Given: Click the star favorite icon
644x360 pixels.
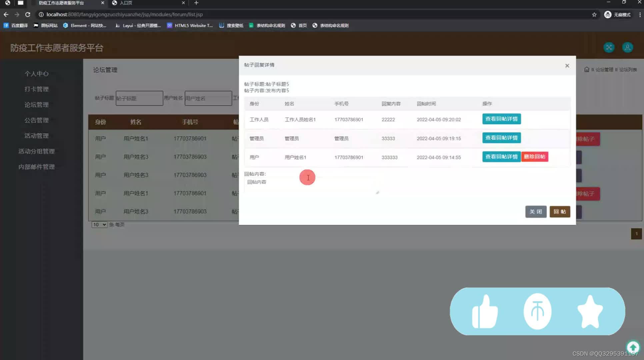Looking at the screenshot, I should pos(590,311).
